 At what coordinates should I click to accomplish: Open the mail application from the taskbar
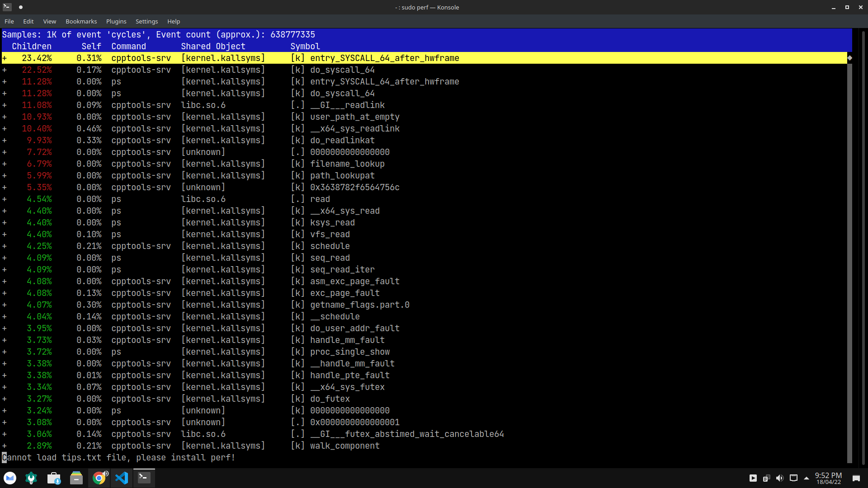click(x=9, y=478)
